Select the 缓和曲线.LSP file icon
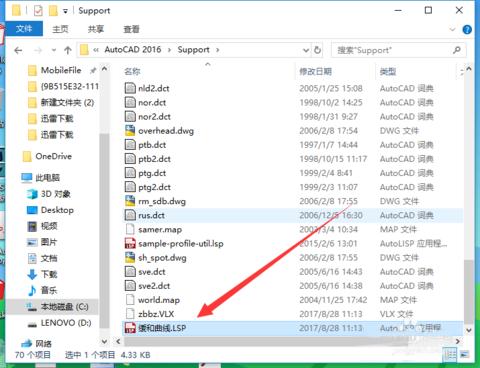The image size is (480, 368). point(130,328)
